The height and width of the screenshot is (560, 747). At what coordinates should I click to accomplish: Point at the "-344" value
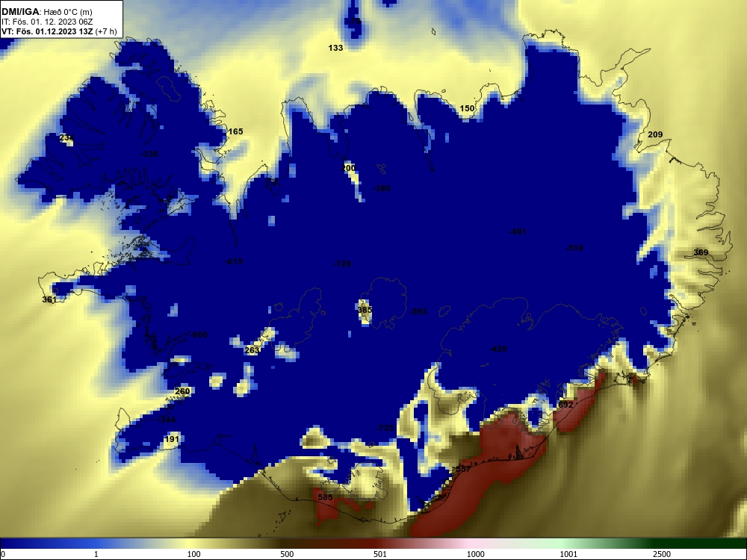(x=167, y=420)
